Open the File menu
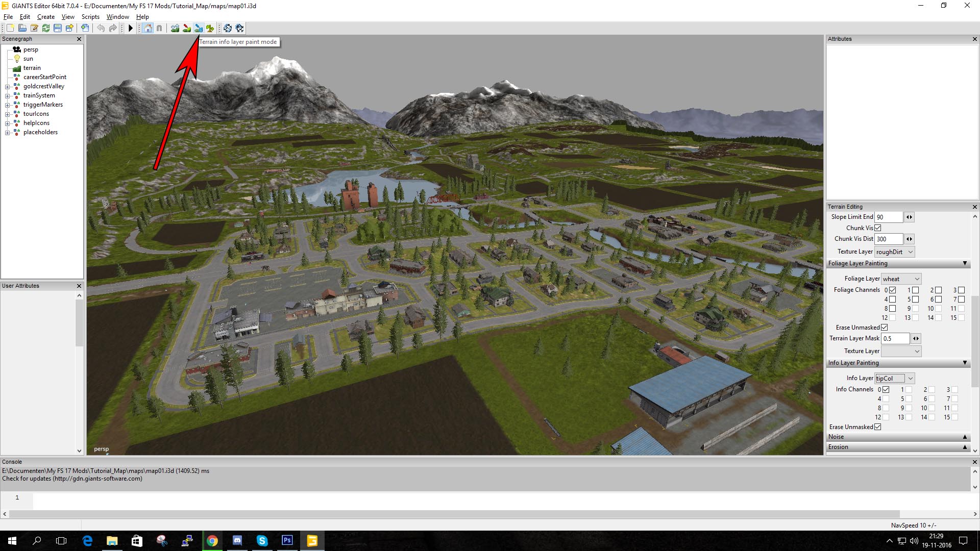The height and width of the screenshot is (551, 980). click(x=8, y=17)
